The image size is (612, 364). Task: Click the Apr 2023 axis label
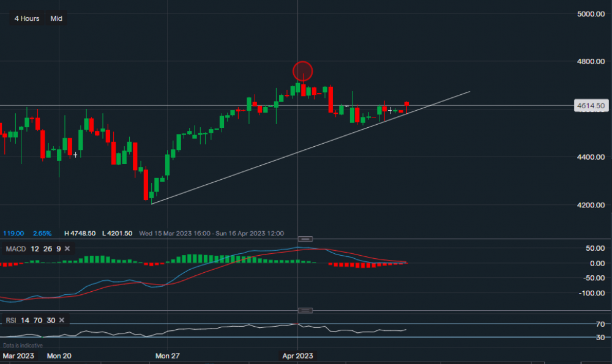click(297, 355)
